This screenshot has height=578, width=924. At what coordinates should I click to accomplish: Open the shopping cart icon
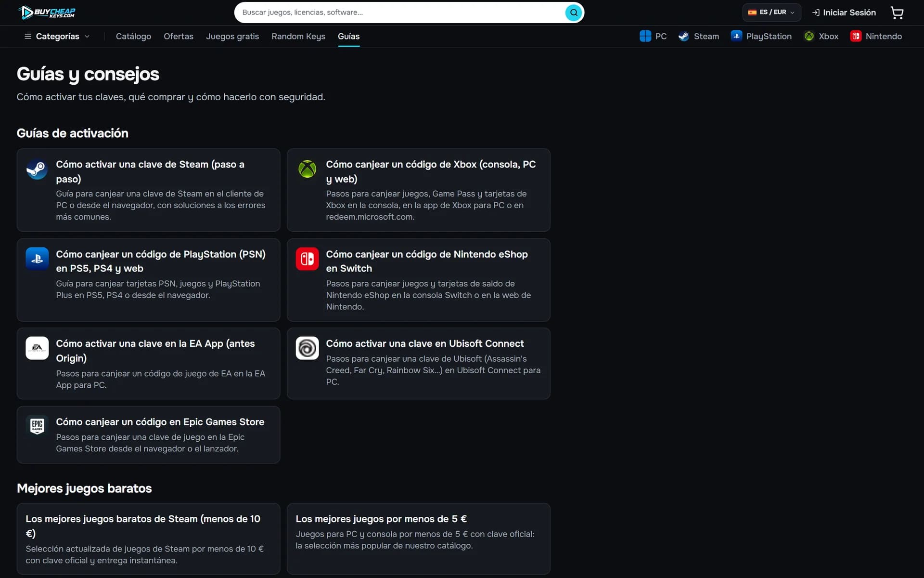click(897, 13)
